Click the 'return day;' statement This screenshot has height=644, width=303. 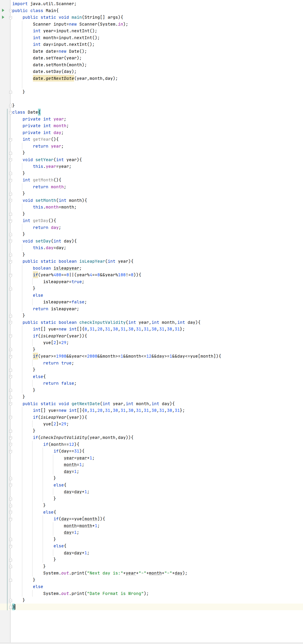point(47,227)
